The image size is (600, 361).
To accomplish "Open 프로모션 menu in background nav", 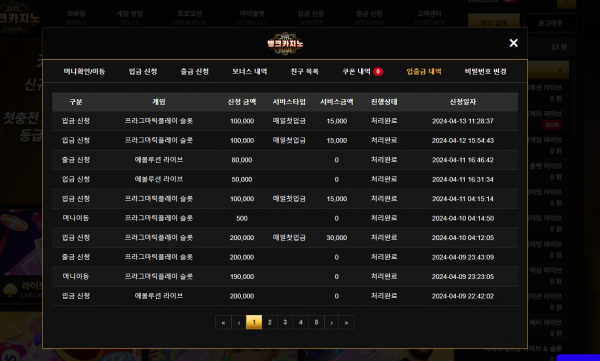I will (x=190, y=17).
